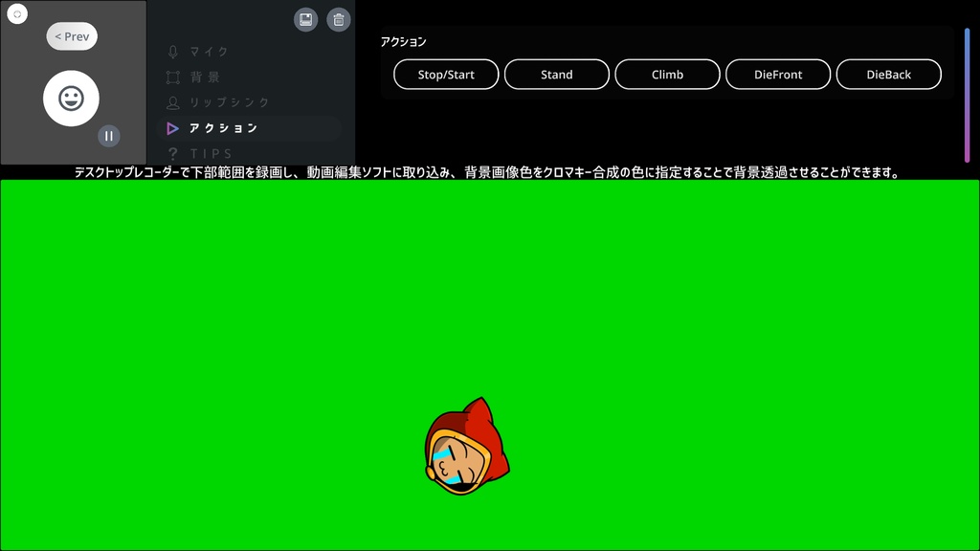Click the trash icon next to save
The width and height of the screenshot is (980, 551).
click(338, 18)
